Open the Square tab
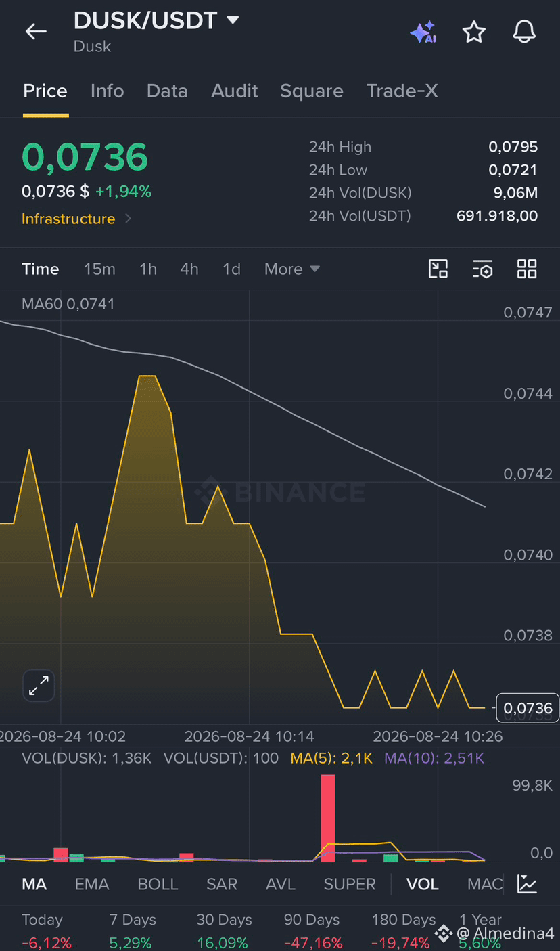The image size is (560, 951). pos(312,91)
